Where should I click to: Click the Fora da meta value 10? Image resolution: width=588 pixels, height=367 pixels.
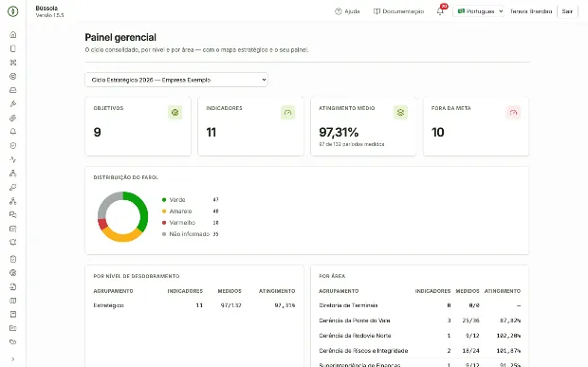tap(437, 132)
